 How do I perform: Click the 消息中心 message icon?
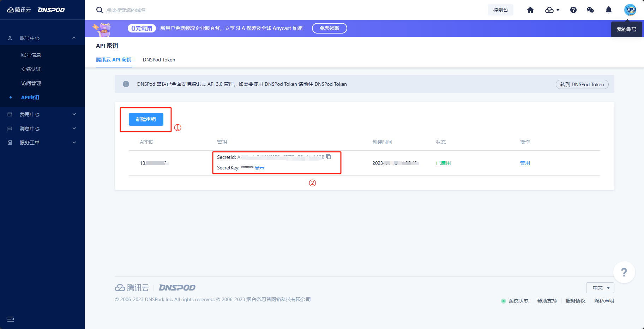10,128
